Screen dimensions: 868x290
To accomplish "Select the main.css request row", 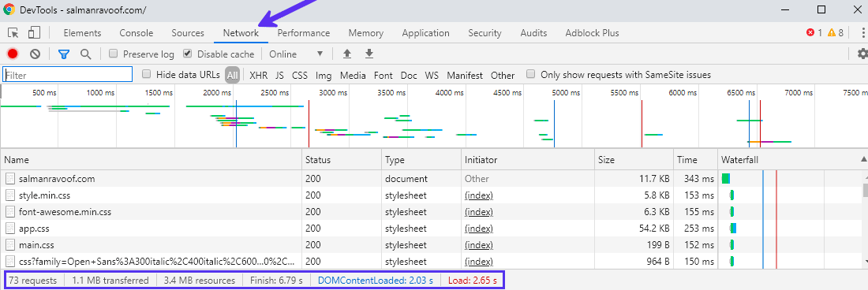I will 431,245.
